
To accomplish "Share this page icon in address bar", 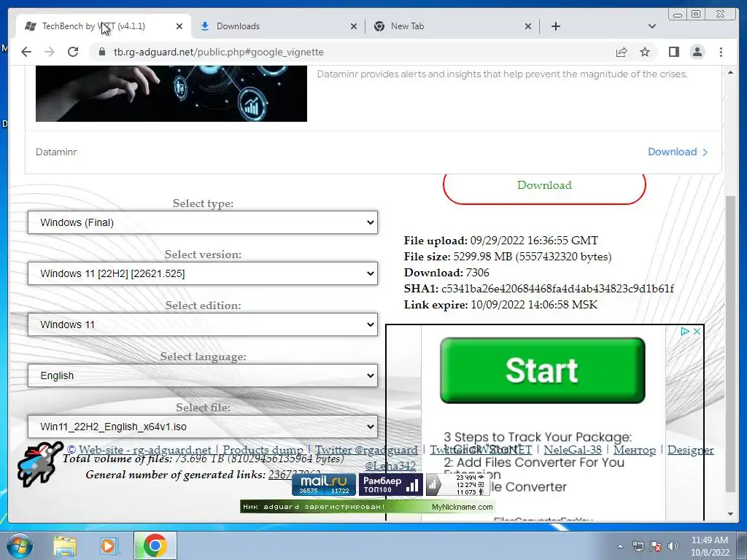I will click(622, 52).
